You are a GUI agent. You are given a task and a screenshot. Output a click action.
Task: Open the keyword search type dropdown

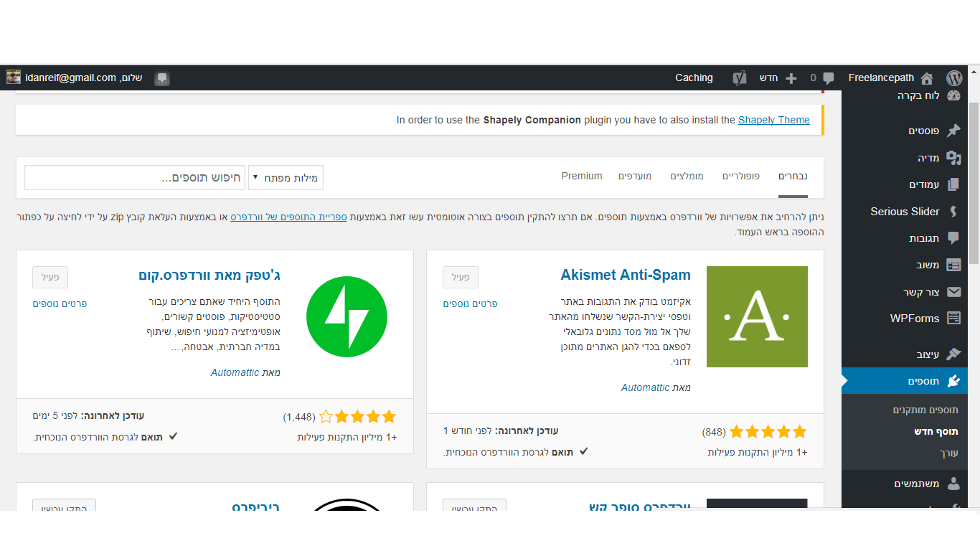286,177
